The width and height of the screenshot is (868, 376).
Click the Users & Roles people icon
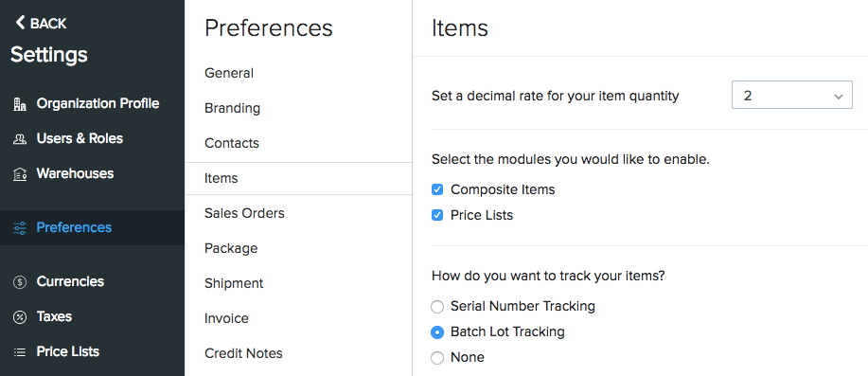[20, 139]
